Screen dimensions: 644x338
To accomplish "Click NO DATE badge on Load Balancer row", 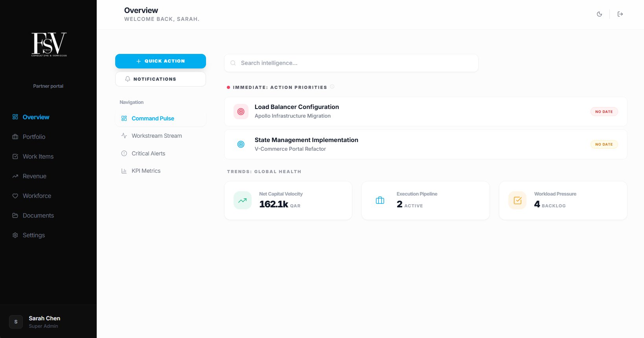I will [x=604, y=112].
